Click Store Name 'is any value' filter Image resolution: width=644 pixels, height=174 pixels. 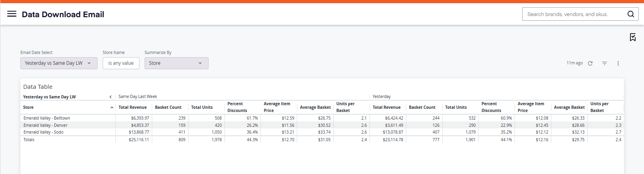(121, 63)
